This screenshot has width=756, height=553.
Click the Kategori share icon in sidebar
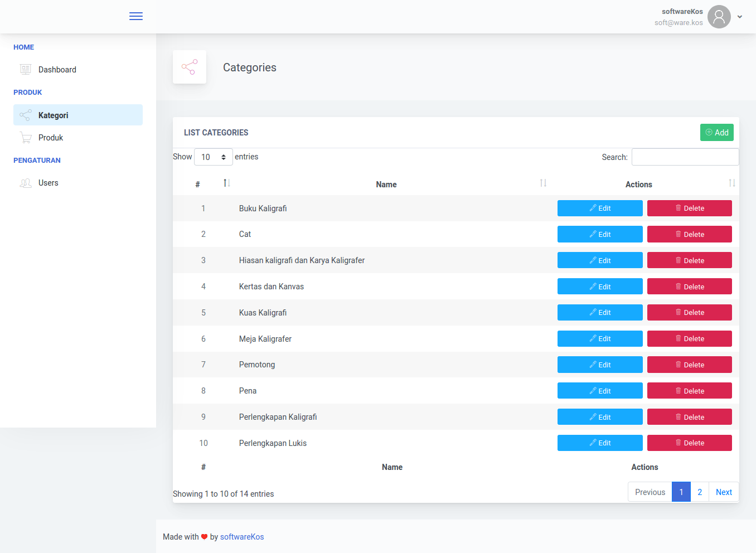click(x=26, y=115)
